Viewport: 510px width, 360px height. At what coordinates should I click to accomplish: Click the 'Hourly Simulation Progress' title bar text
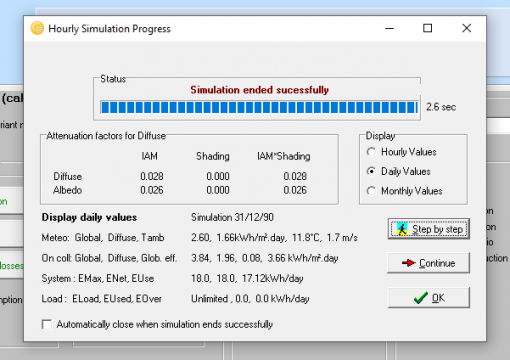tap(109, 29)
